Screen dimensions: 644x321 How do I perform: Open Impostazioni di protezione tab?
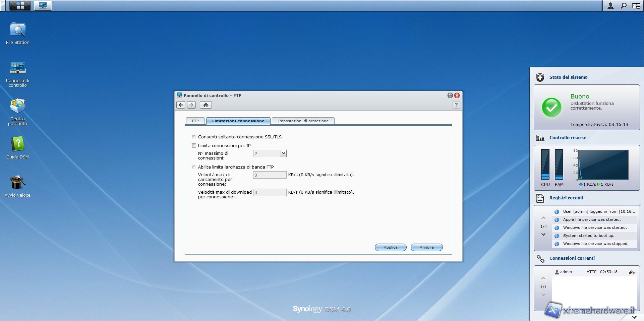point(303,121)
